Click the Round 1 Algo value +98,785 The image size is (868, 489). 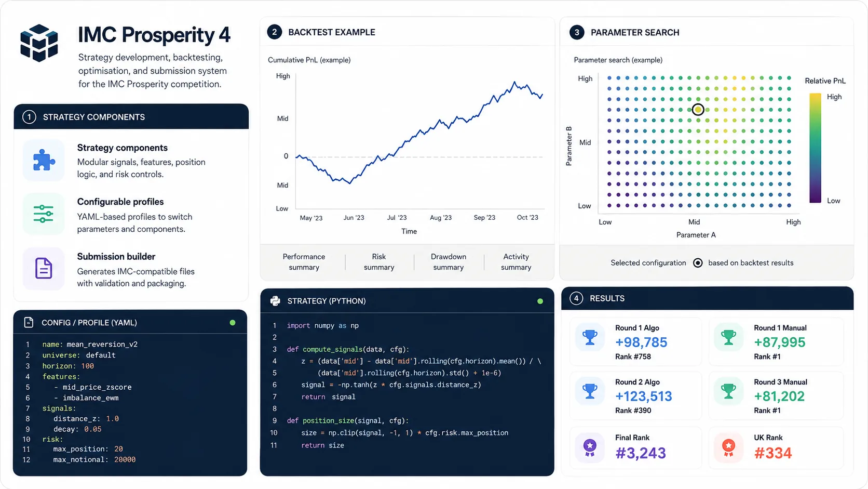(641, 342)
